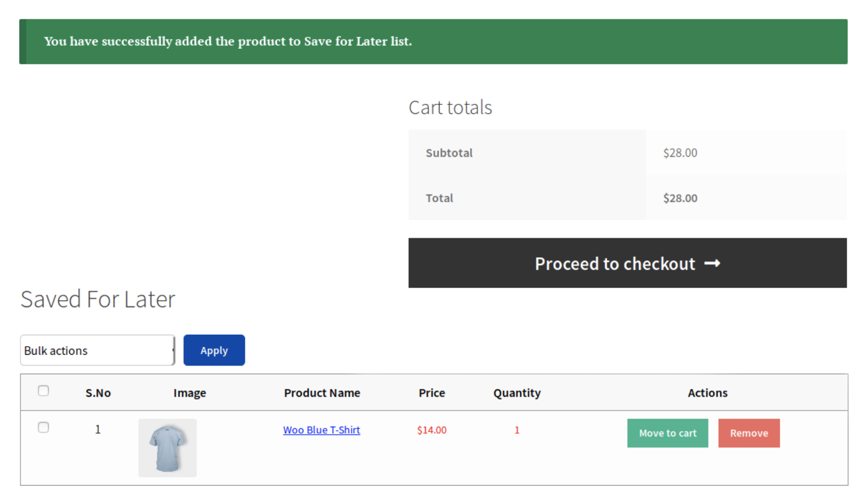Click the Price column header
862x504 pixels.
[x=432, y=393]
